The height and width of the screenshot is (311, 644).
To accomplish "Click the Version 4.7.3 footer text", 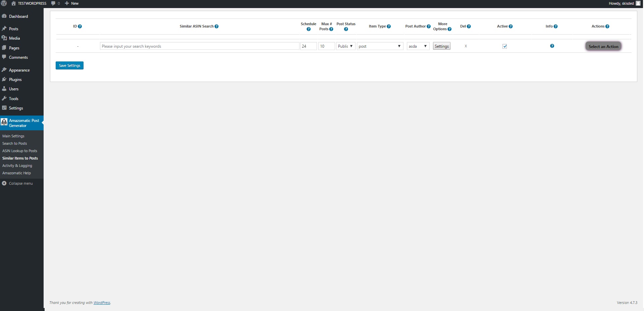I will pyautogui.click(x=627, y=303).
